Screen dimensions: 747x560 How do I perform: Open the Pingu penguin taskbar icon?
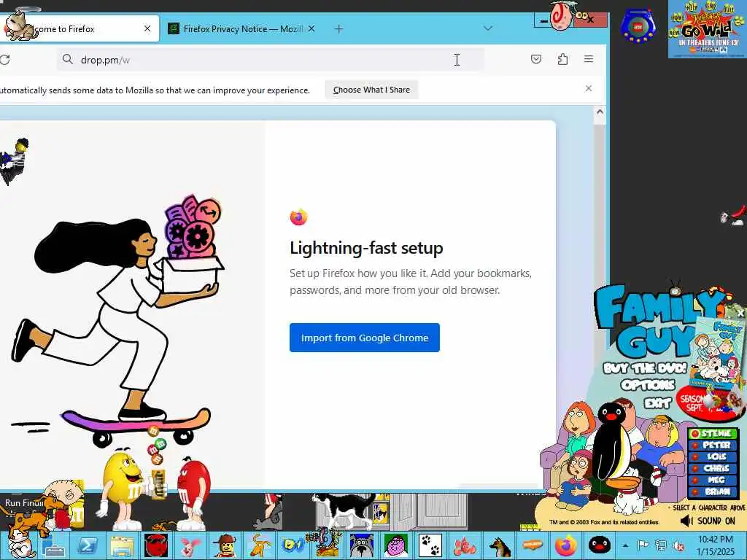600,545
